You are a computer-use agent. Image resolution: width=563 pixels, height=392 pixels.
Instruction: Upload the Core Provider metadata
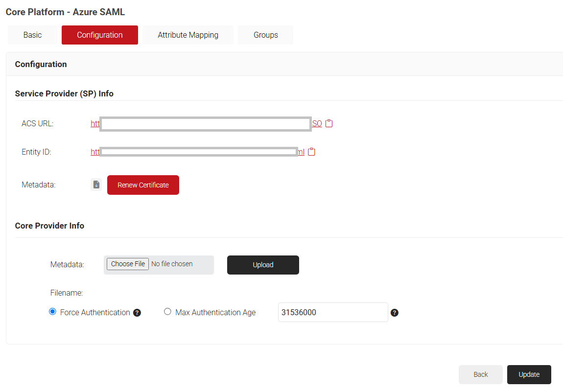(x=263, y=265)
